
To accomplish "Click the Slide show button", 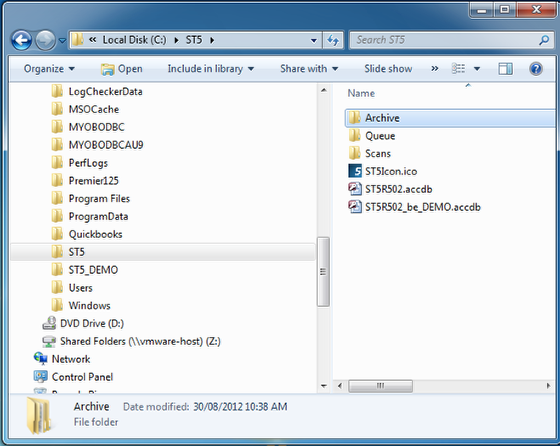I will 388,69.
